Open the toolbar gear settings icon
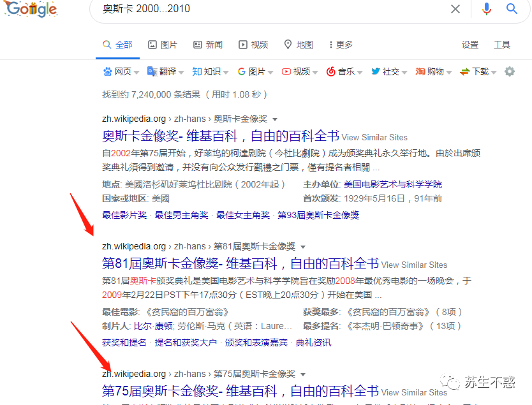The height and width of the screenshot is (405, 532). 510,71
